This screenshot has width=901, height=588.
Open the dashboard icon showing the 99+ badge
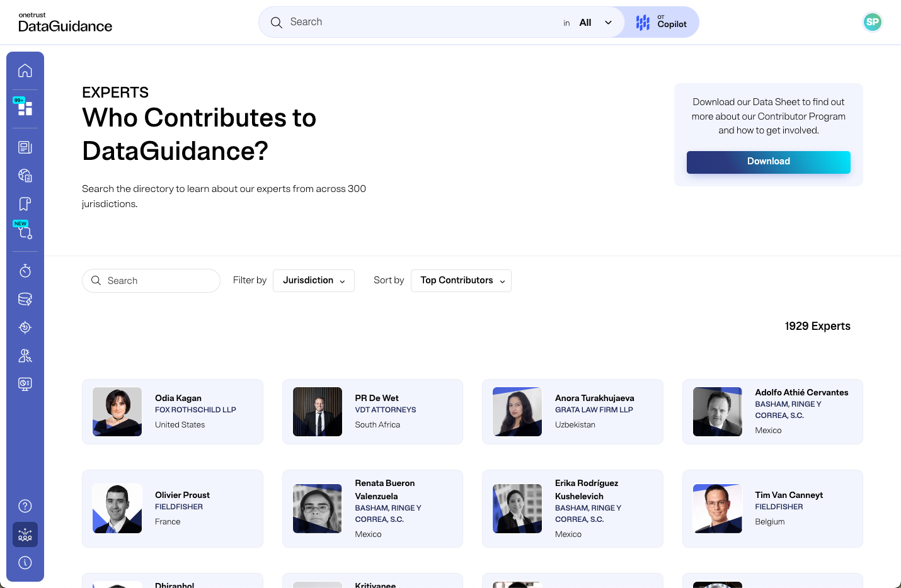coord(25,108)
